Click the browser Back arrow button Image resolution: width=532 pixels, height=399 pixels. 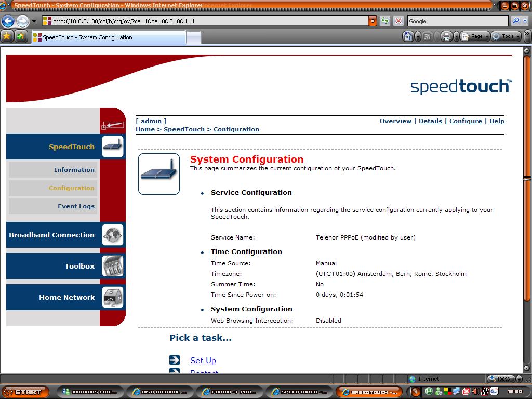tap(8, 21)
